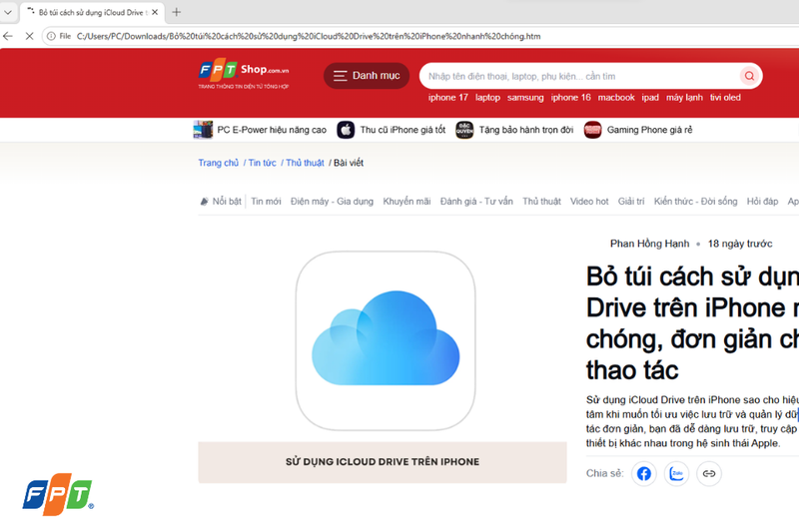This screenshot has height=532, width=799.
Task: Click author name Phan Hồng Hạnh
Action: click(650, 244)
